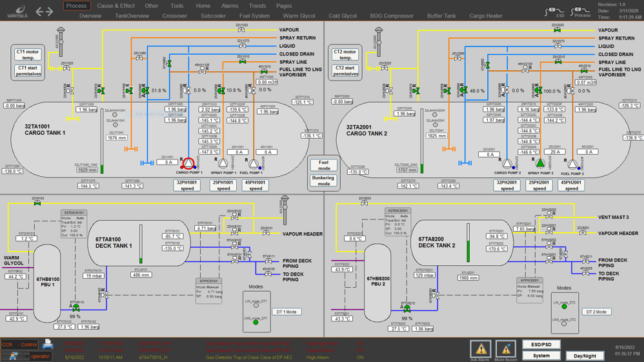Viewport: 644px width, 362px height.
Task: Select Spray Pump 1 symbol
Action: [x=223, y=163]
